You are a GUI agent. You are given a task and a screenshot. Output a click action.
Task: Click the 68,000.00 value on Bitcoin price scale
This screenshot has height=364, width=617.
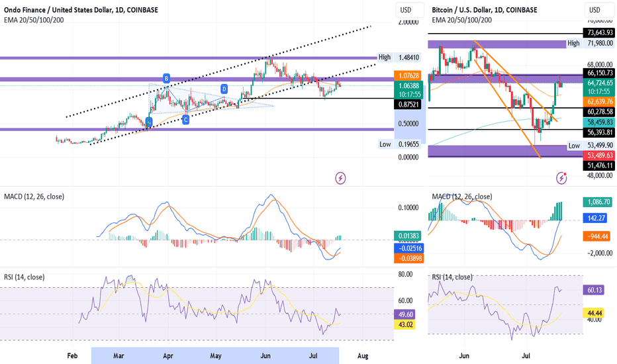click(x=600, y=64)
